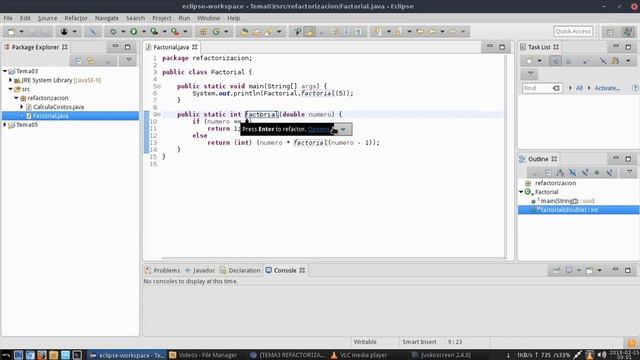Image resolution: width=640 pixels, height=360 pixels.
Task: Open the File menu
Action: pos(8,18)
